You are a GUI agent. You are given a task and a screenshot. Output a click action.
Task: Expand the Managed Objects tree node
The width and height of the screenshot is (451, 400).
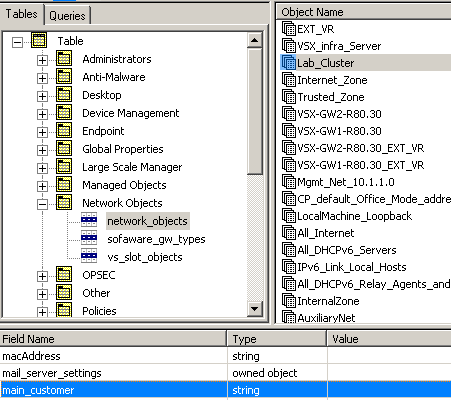pos(42,186)
